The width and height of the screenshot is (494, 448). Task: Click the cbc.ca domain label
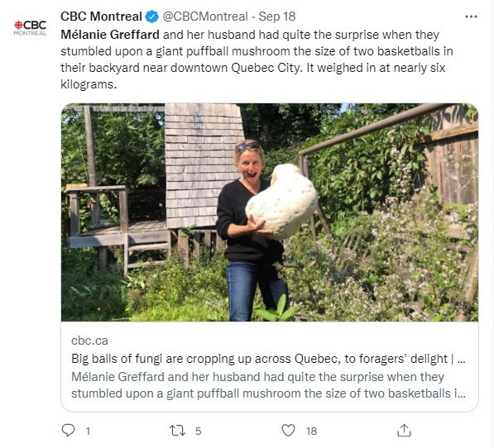[90, 341]
